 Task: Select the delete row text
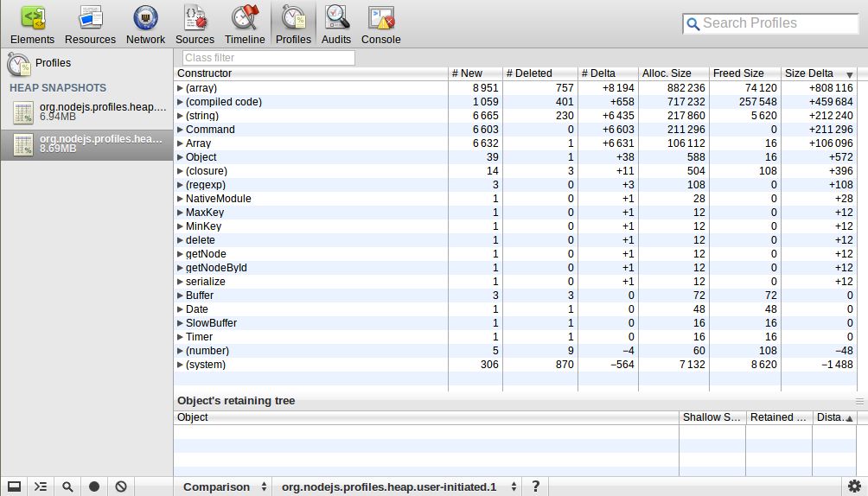point(201,240)
